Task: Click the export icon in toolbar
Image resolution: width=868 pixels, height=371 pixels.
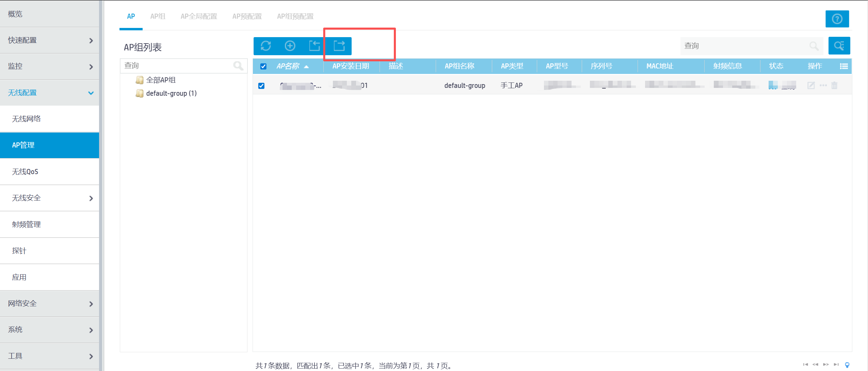Action: (x=339, y=46)
